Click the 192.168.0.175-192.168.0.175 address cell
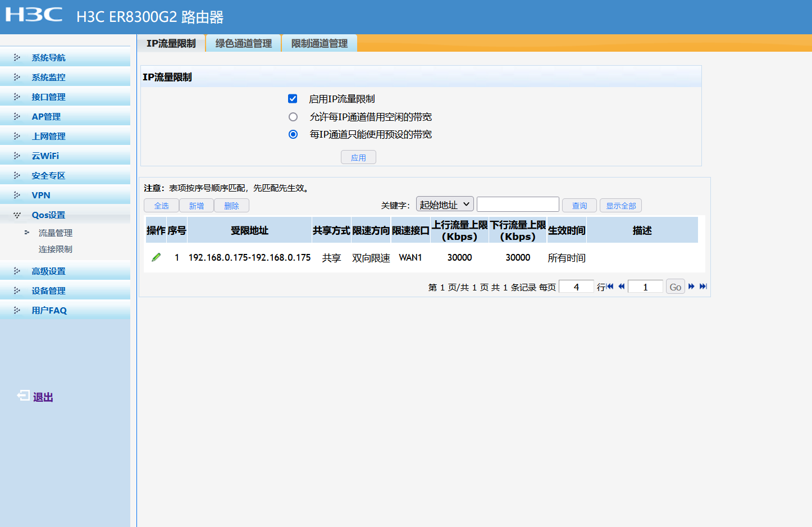Screen dimensions: 812x527 click(x=249, y=257)
